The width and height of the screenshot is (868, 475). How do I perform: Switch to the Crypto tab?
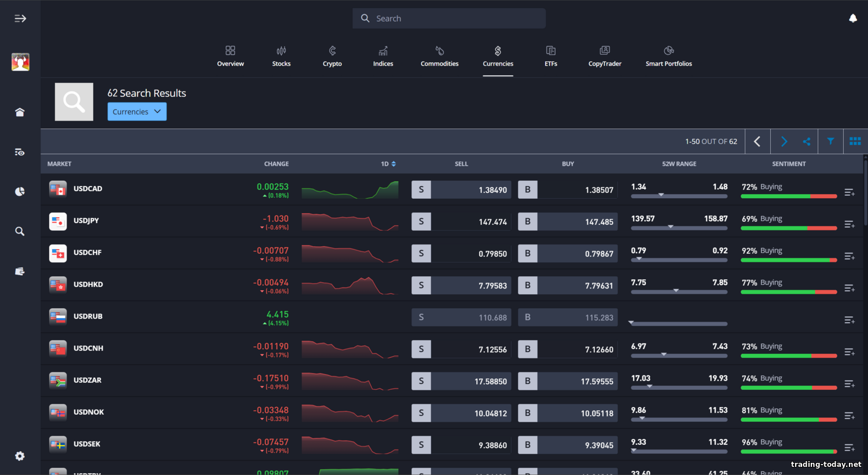[x=332, y=56]
